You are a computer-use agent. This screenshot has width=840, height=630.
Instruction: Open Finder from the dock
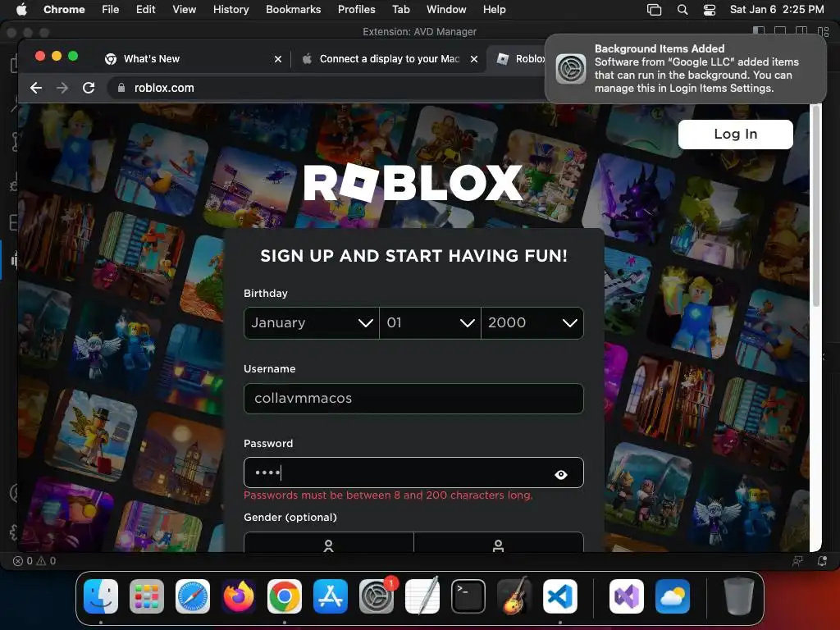point(101,596)
